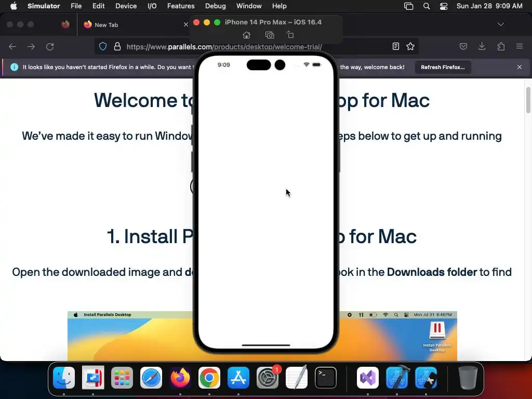Open Control Center in menu bar
Image resolution: width=532 pixels, height=399 pixels.
pos(444,6)
